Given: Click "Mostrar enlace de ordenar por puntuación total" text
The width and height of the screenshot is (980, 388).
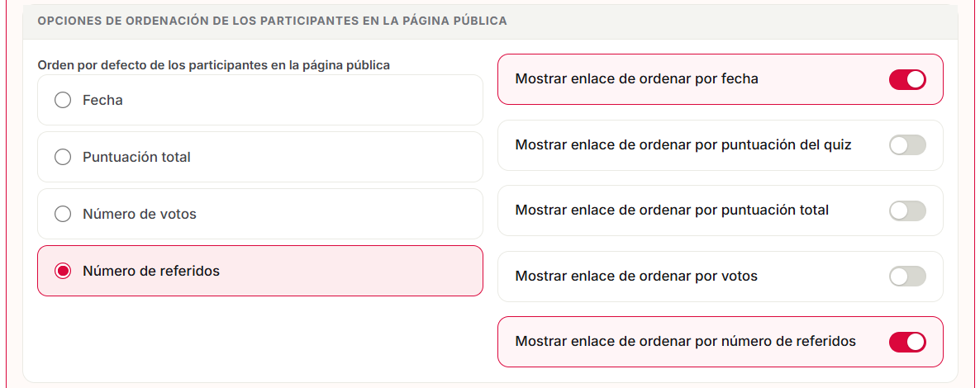Looking at the screenshot, I should (x=672, y=211).
